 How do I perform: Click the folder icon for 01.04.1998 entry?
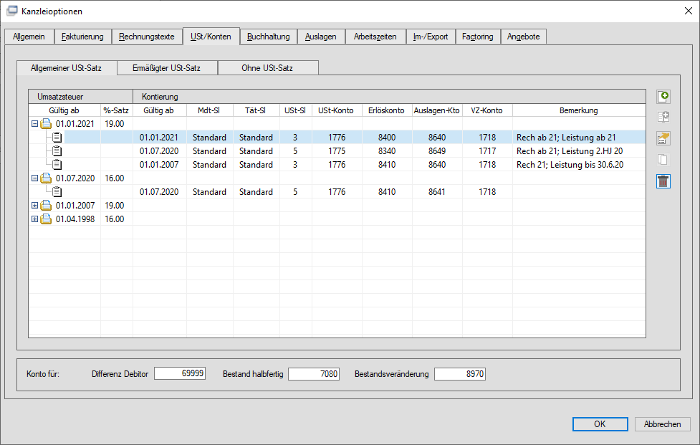tap(46, 219)
